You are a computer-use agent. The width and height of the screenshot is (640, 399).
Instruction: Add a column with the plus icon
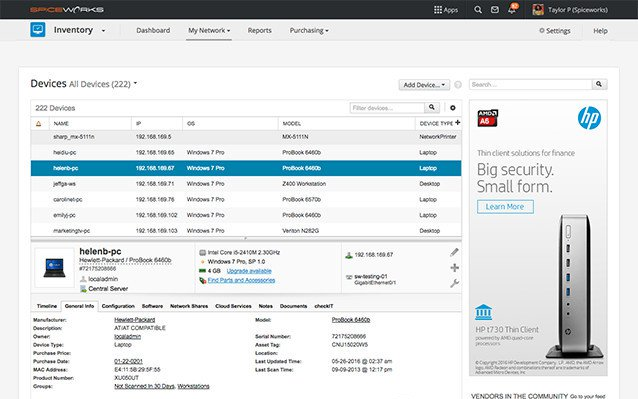458,122
